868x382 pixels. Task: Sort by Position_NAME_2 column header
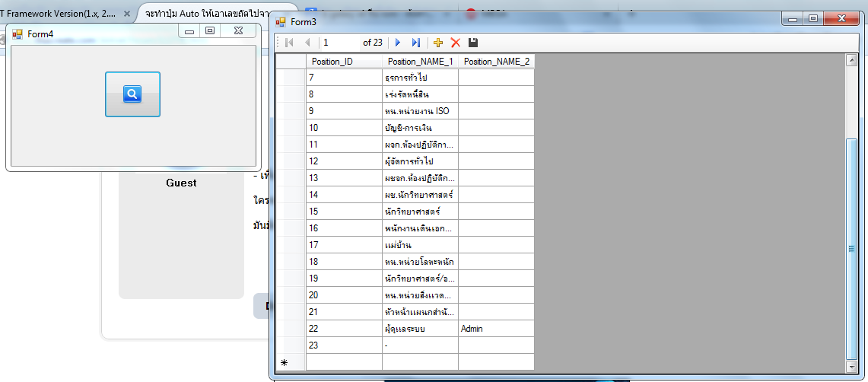pyautogui.click(x=497, y=62)
